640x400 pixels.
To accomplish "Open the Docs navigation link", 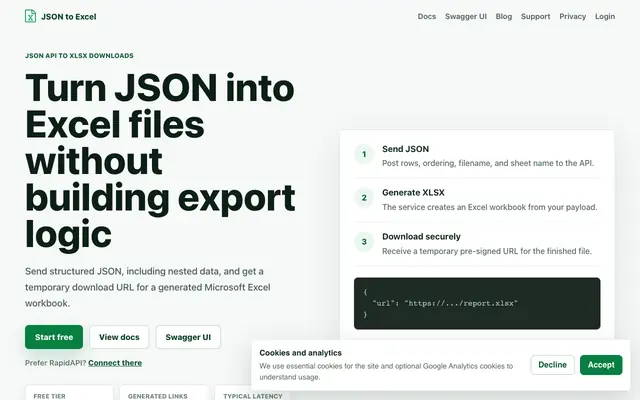I will (427, 17).
